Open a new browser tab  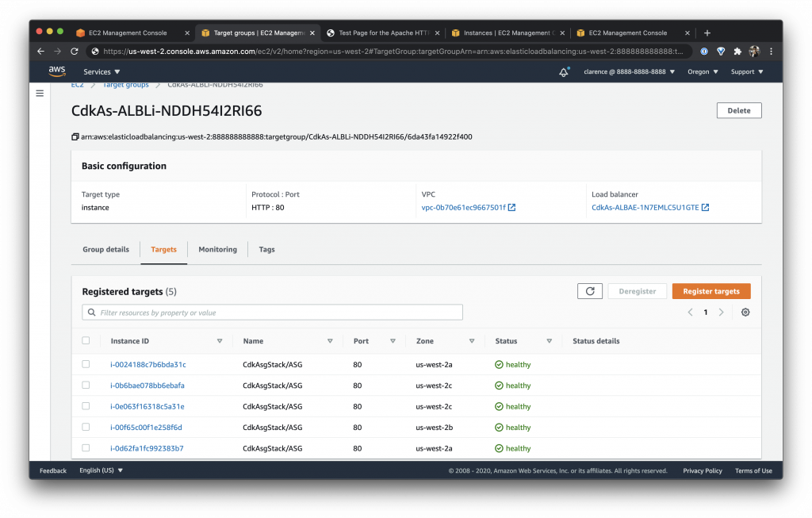(x=707, y=33)
